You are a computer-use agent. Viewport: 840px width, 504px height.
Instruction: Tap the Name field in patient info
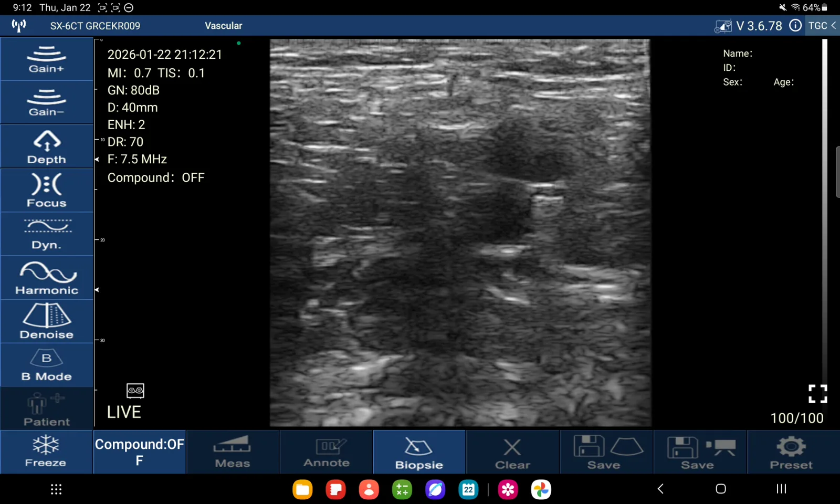click(x=738, y=53)
